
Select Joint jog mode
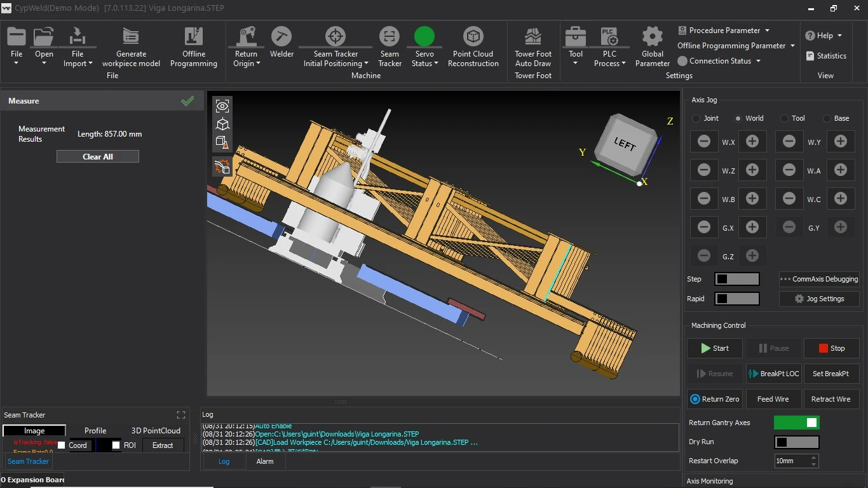(705, 118)
